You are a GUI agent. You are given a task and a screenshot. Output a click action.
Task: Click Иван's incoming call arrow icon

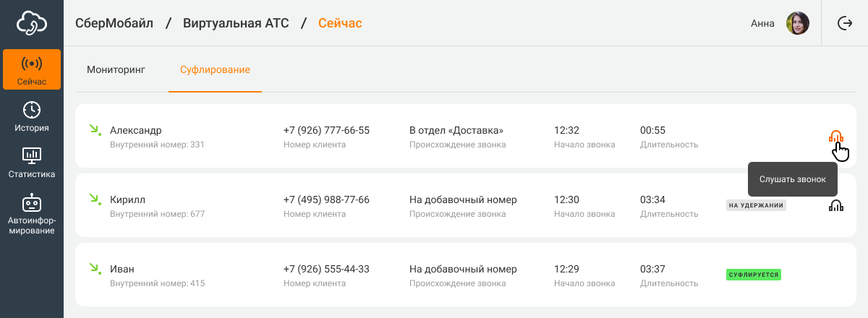point(94,269)
